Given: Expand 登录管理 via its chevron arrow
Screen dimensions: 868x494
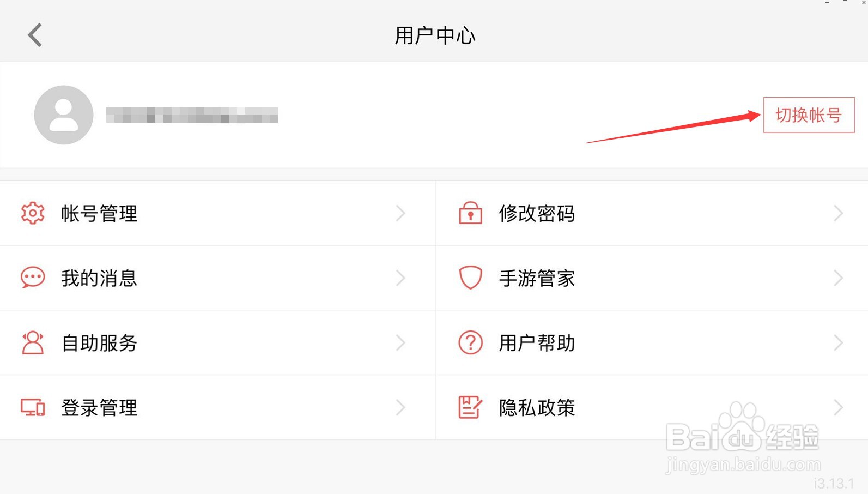Looking at the screenshot, I should (401, 407).
